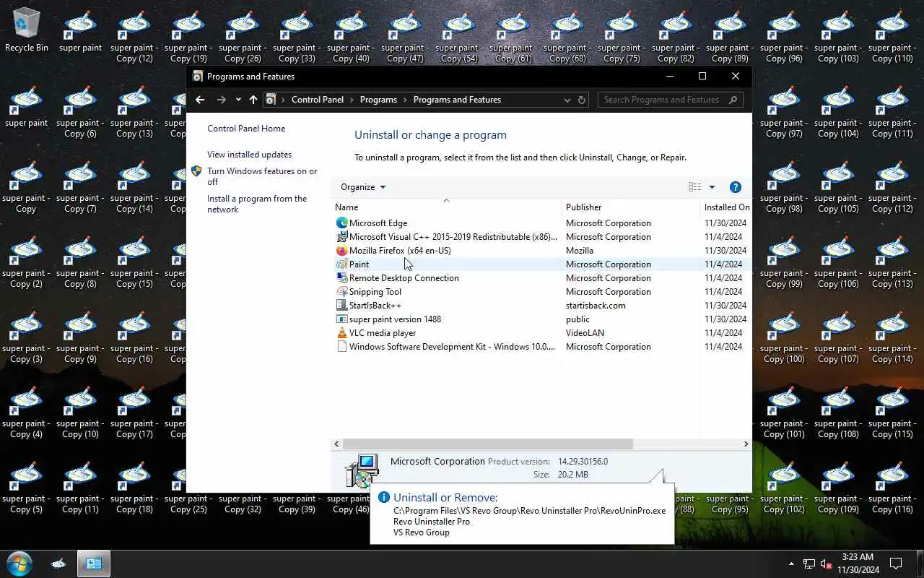Click the muted volume tray icon
The height and width of the screenshot is (578, 924).
click(827, 564)
